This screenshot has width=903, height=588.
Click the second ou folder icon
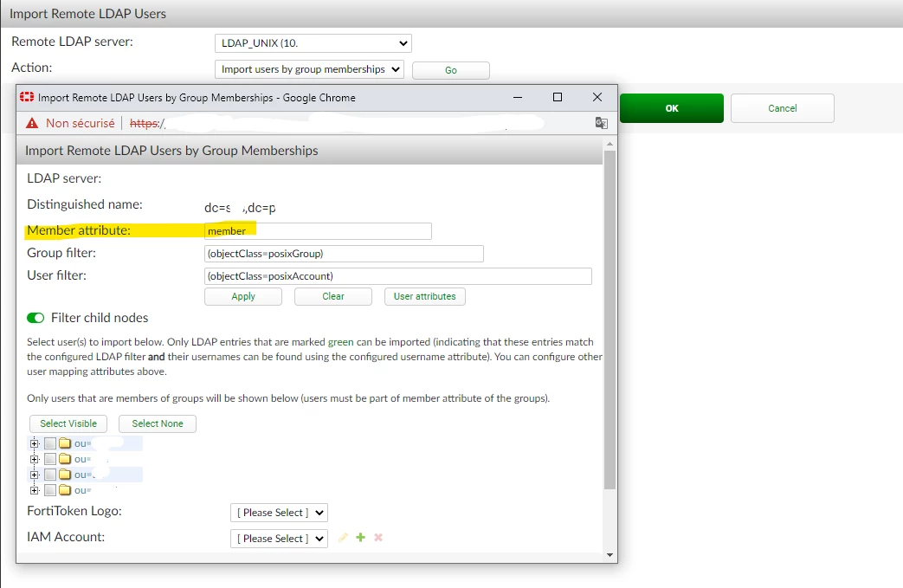click(x=65, y=459)
